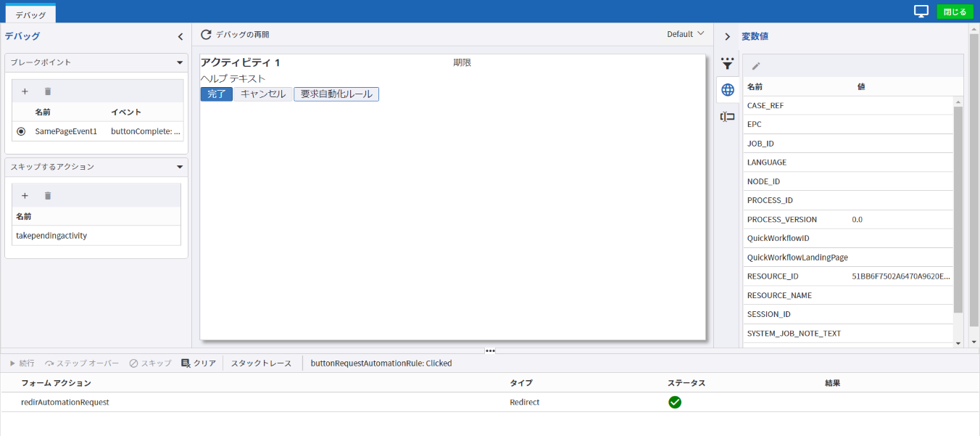The width and height of the screenshot is (980, 436).
Task: Toggle the SamePageEvent1 breakpoint radio button
Action: [21, 131]
